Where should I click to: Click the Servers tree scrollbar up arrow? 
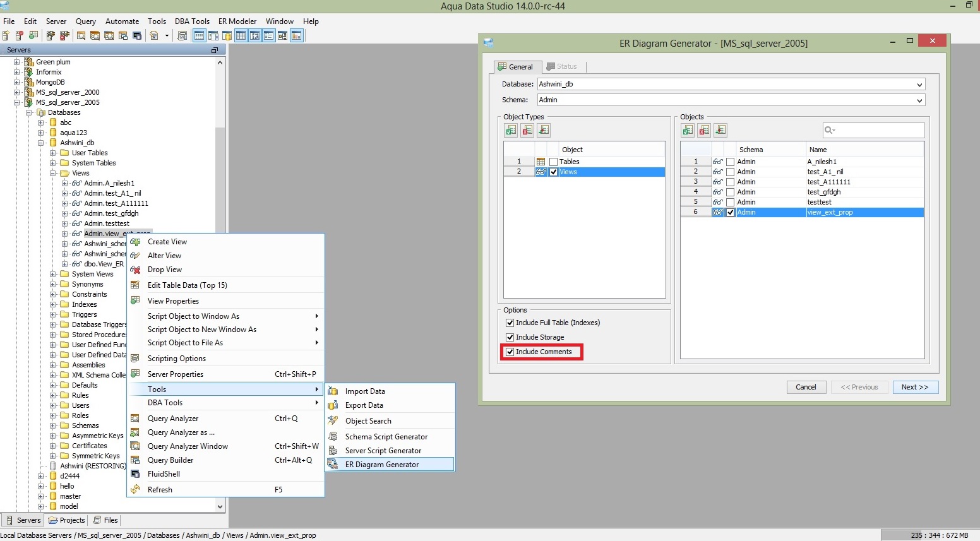pyautogui.click(x=220, y=62)
